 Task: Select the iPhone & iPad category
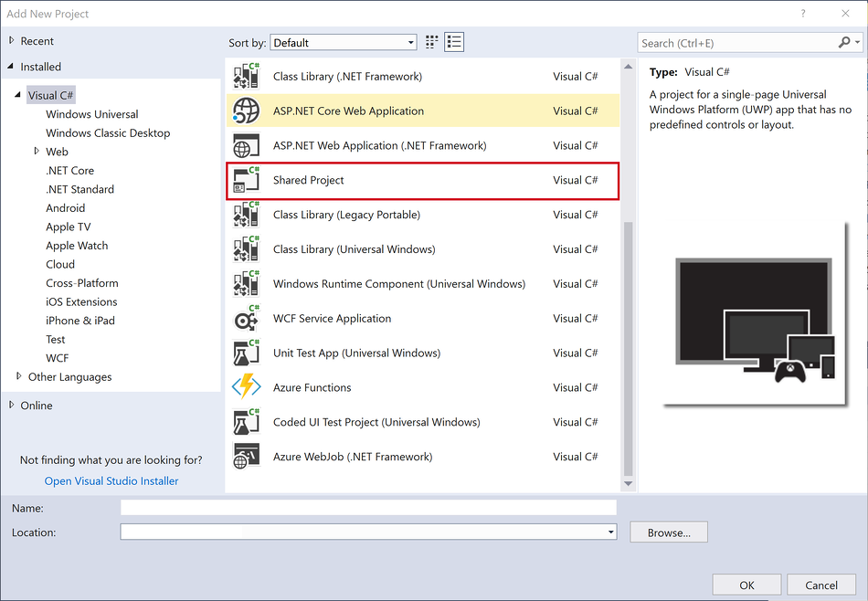click(80, 321)
